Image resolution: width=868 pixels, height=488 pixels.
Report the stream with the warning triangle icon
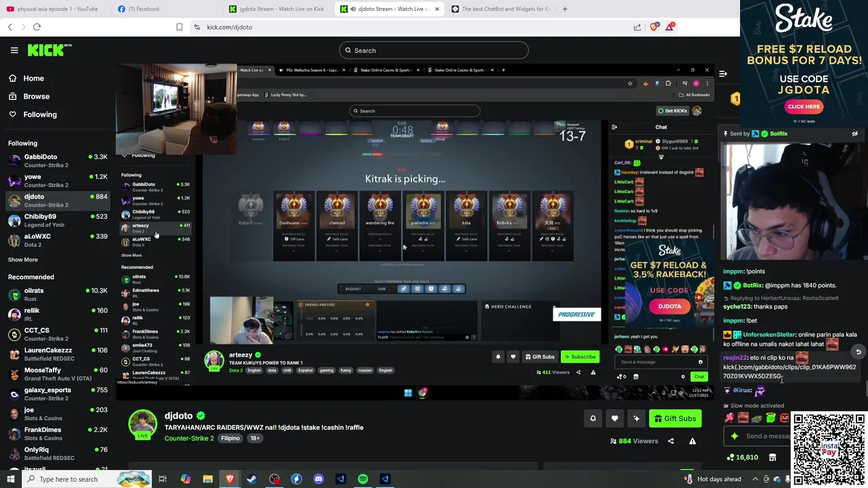coord(692,441)
